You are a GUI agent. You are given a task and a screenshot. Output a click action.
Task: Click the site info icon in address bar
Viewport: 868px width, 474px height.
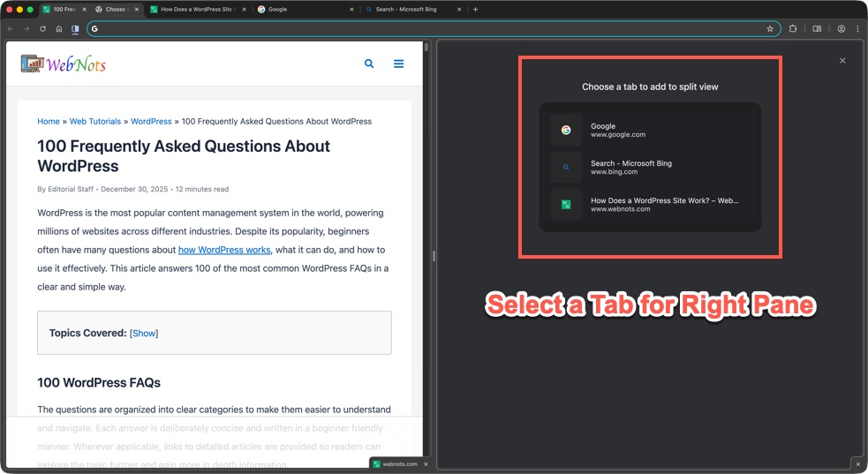tap(94, 29)
